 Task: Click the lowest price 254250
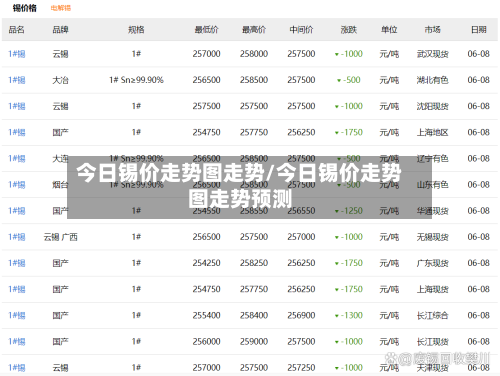(206, 263)
